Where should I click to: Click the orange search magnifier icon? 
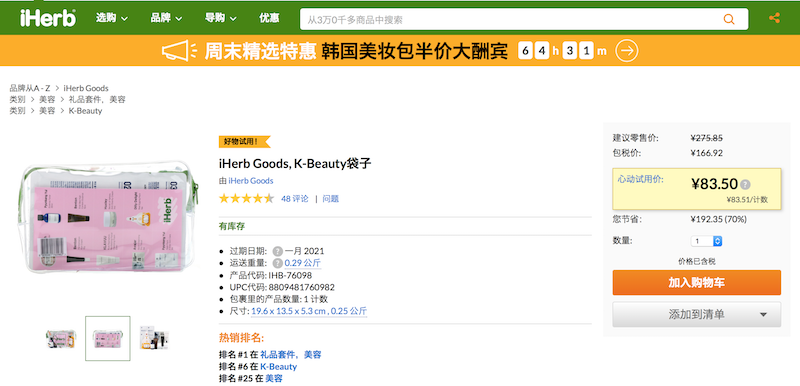pos(729,19)
